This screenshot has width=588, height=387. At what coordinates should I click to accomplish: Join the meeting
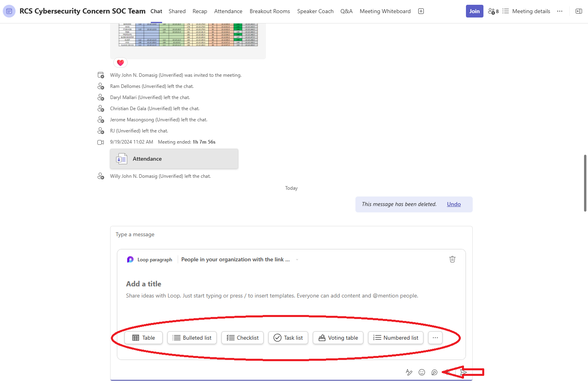(475, 11)
